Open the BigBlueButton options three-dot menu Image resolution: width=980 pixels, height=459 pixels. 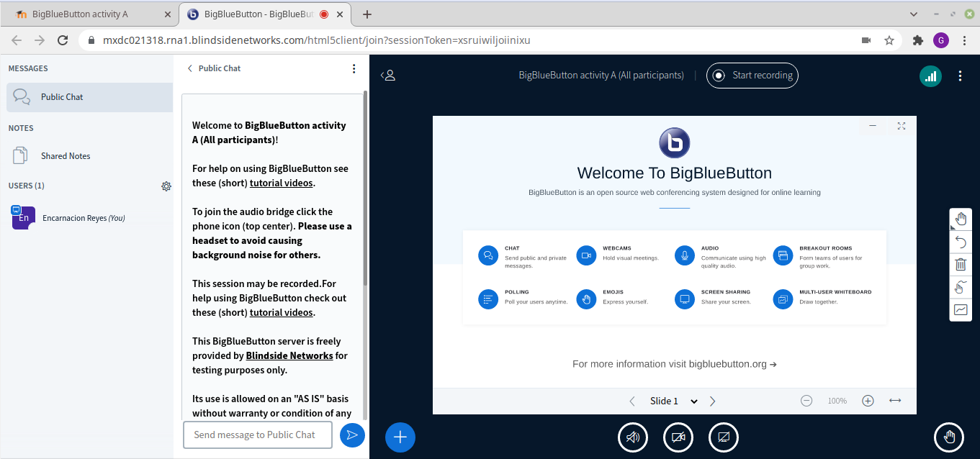(x=960, y=76)
